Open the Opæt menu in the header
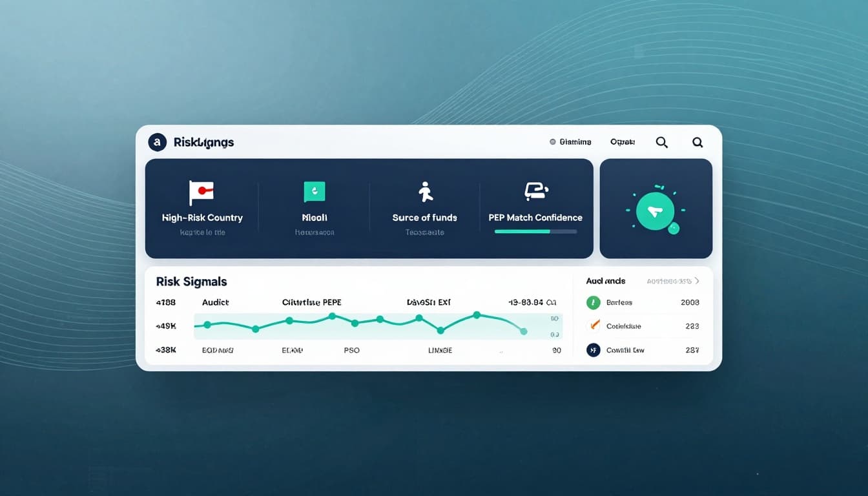Viewport: 868px width, 496px height. 622,142
